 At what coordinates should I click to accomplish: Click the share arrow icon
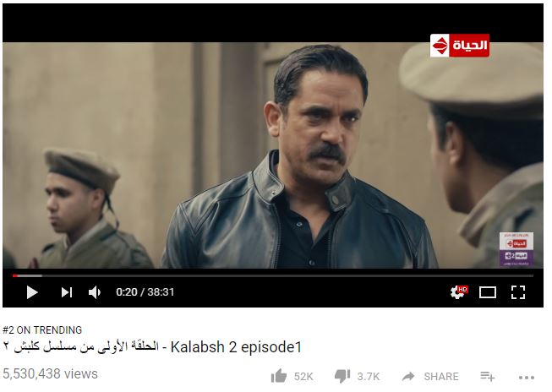(x=408, y=377)
